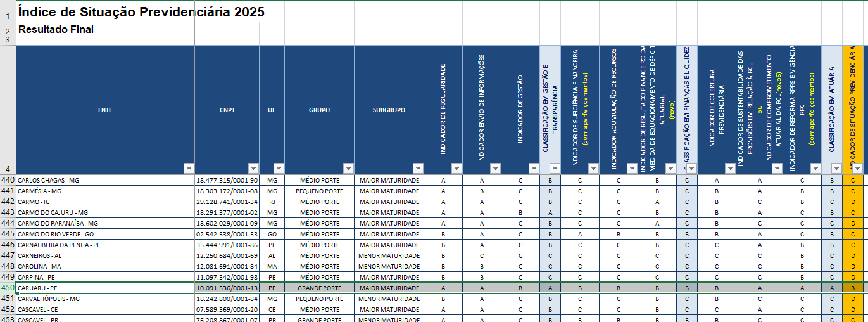The width and height of the screenshot is (868, 322).
Task: Select CNPJ cell 29.128.741/0001-34
Action: coord(227,202)
